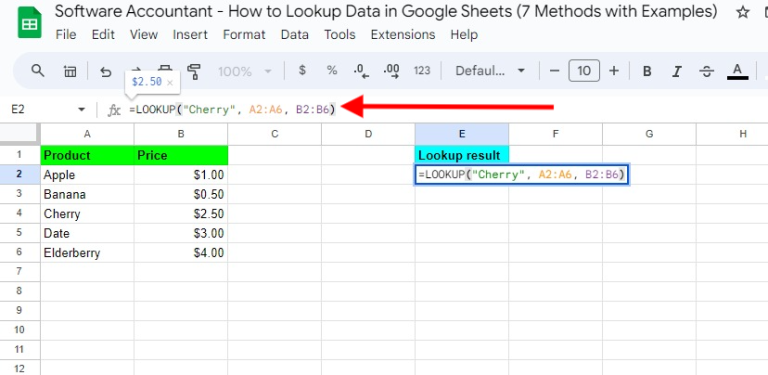
Task: Click the $3.00 price cell
Action: click(x=181, y=233)
